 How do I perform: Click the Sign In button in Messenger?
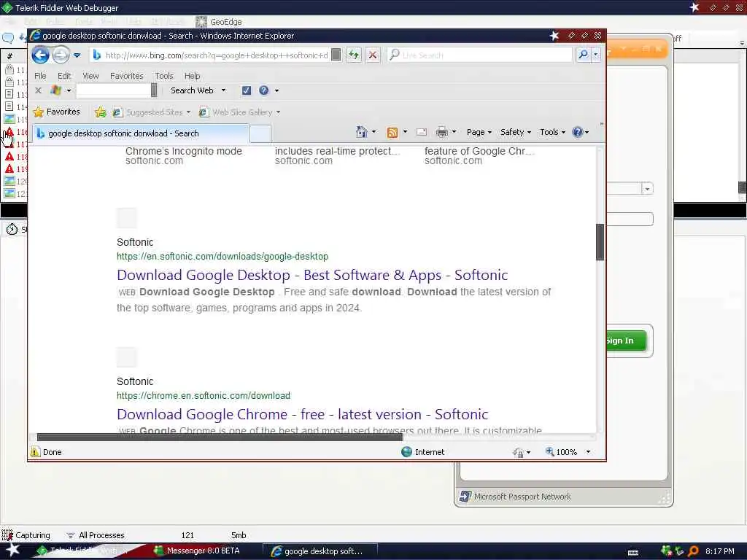coord(626,341)
